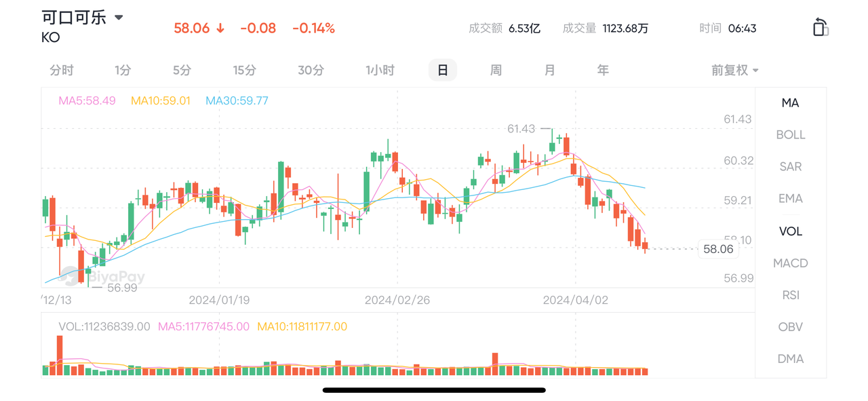Show the MACD sub-chart indicator

click(x=790, y=263)
